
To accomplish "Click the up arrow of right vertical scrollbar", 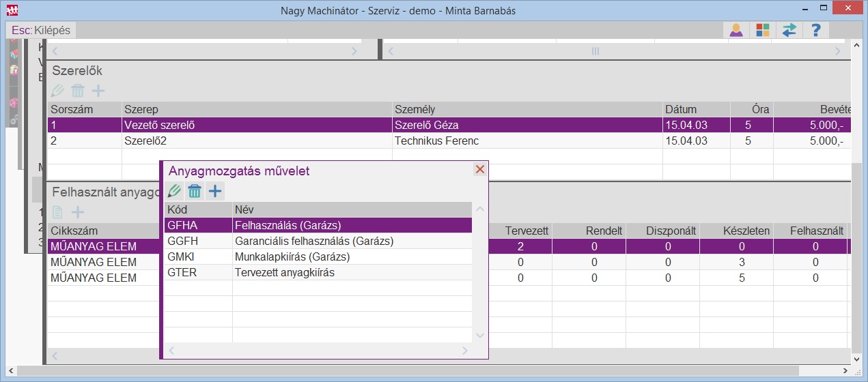I will (x=856, y=46).
